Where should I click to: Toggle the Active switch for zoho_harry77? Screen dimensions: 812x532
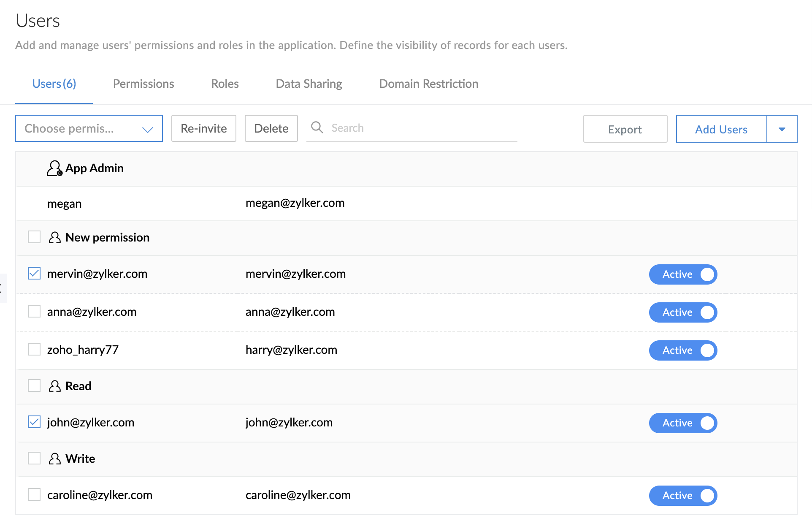coord(683,350)
